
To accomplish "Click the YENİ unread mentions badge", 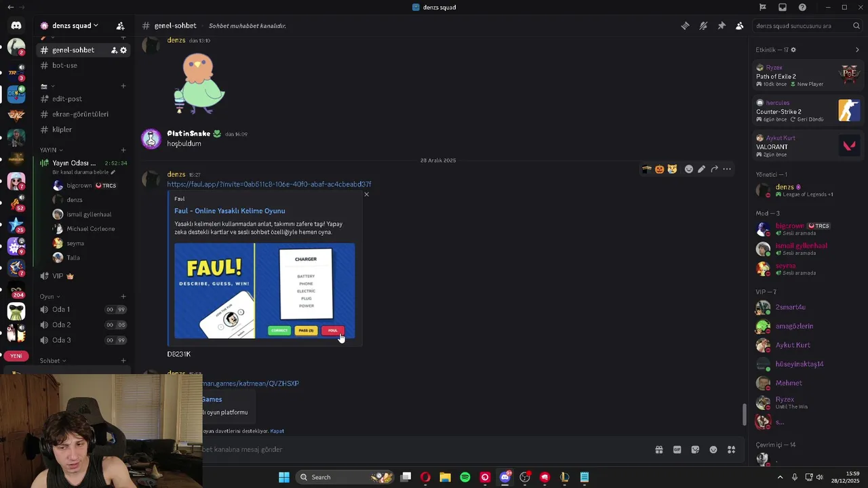I will coord(16,356).
